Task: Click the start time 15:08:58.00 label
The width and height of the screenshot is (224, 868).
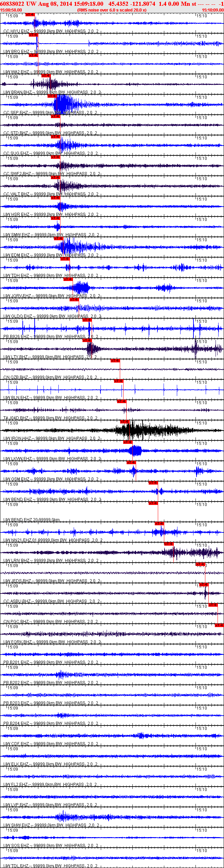Action: point(11,10)
